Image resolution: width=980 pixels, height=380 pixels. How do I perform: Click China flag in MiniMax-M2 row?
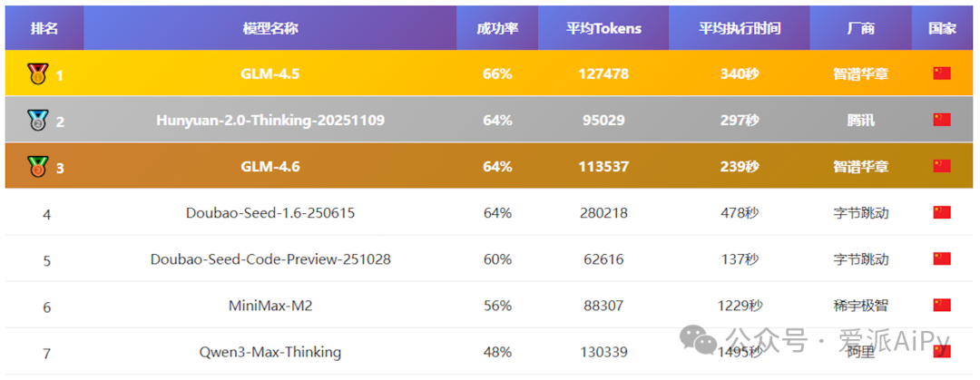942,305
